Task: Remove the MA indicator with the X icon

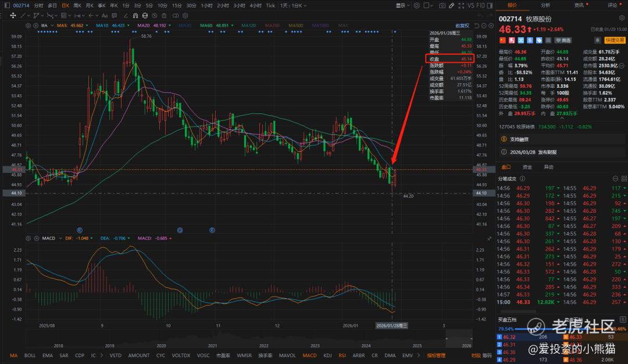Action: tap(35, 26)
